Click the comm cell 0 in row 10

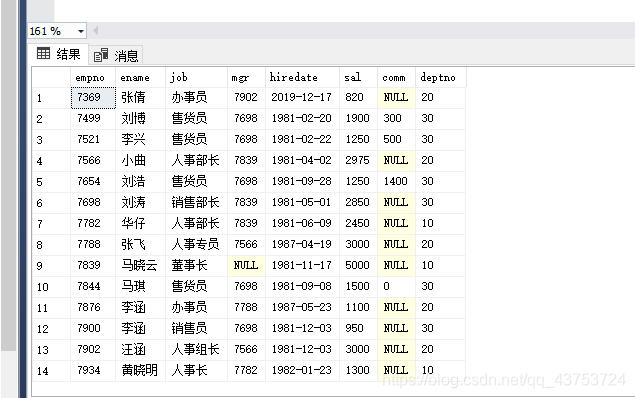pos(396,287)
